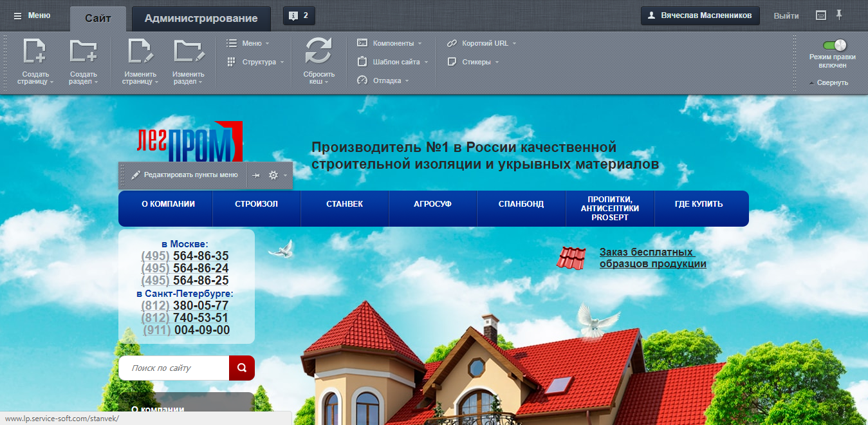Click the keyboard panel icon
The image size is (868, 425).
(x=820, y=15)
